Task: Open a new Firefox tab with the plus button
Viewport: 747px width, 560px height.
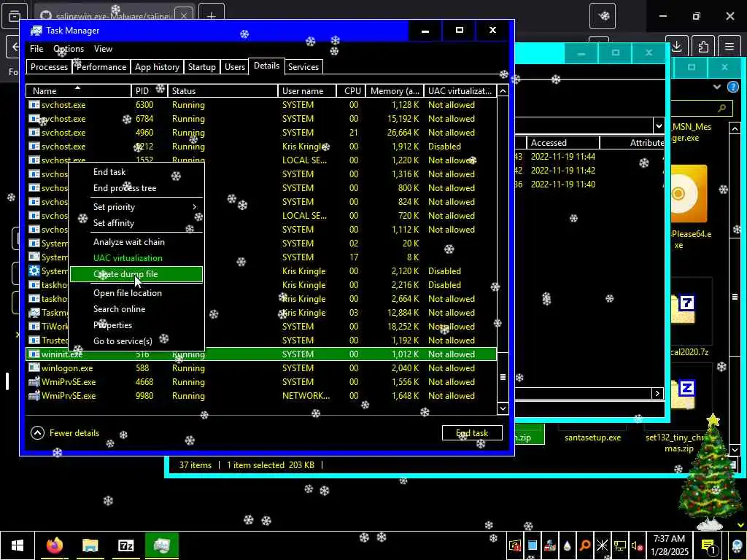Action: tap(212, 16)
